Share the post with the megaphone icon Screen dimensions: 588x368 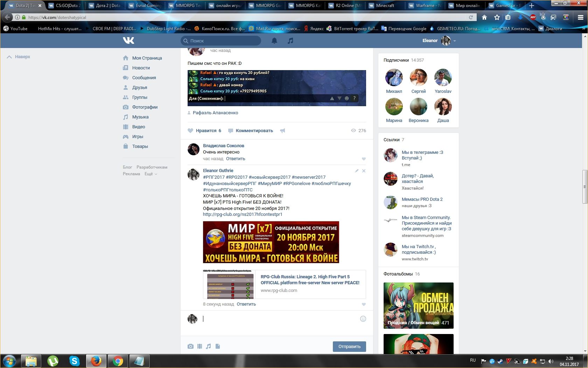pos(282,131)
